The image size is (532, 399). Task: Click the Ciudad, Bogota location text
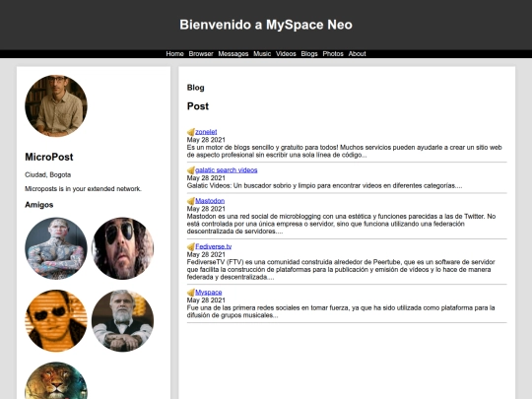[x=48, y=175]
